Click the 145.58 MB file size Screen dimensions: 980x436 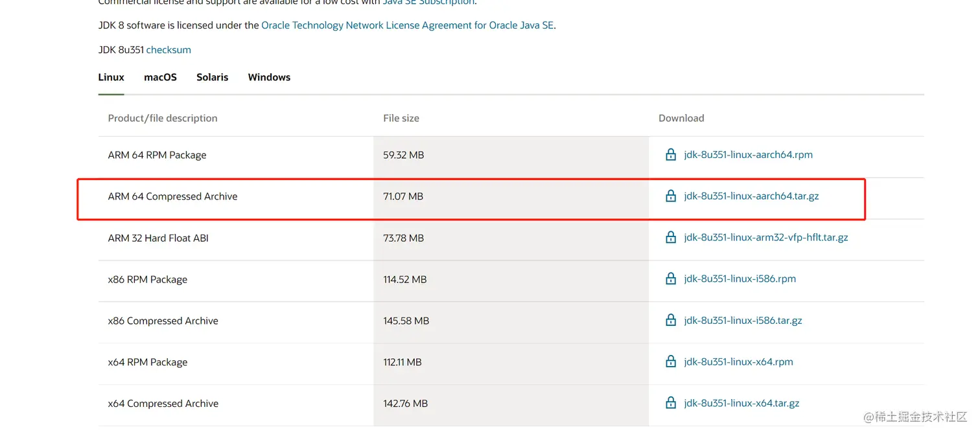(406, 321)
